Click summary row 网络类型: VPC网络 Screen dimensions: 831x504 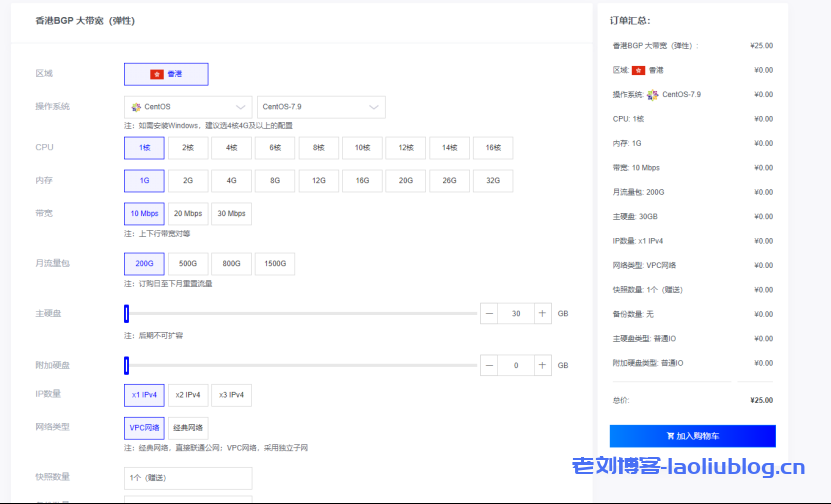[x=693, y=266]
